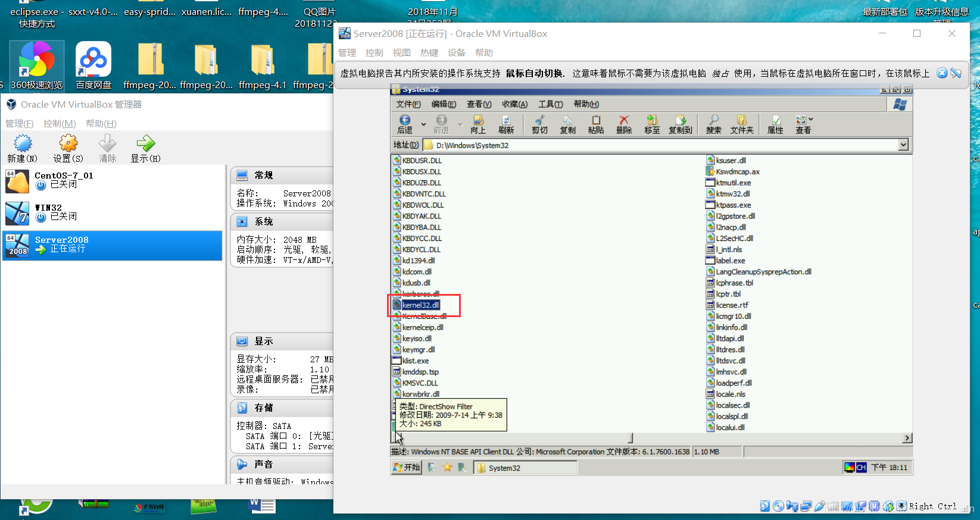Open the Devices (设备) menu of VM window

(x=457, y=52)
